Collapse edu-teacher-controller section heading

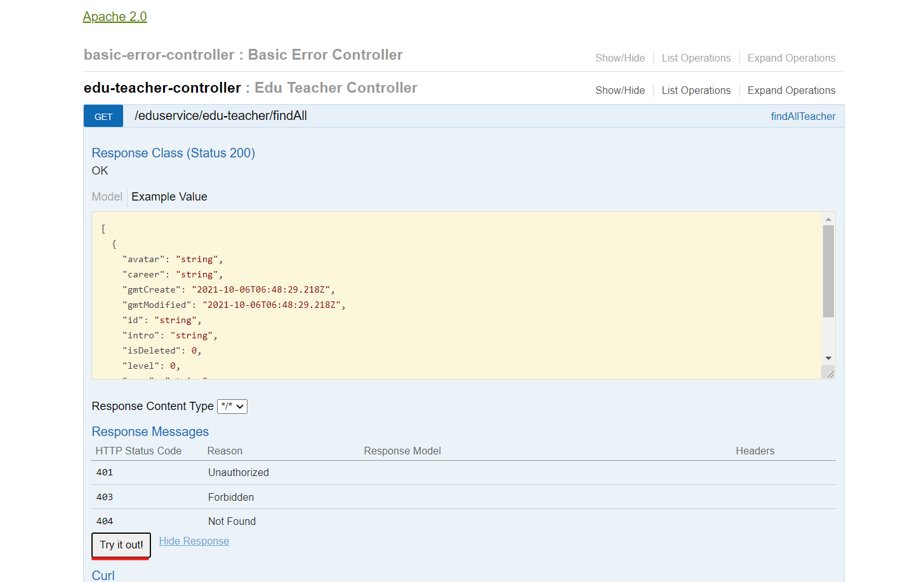251,88
